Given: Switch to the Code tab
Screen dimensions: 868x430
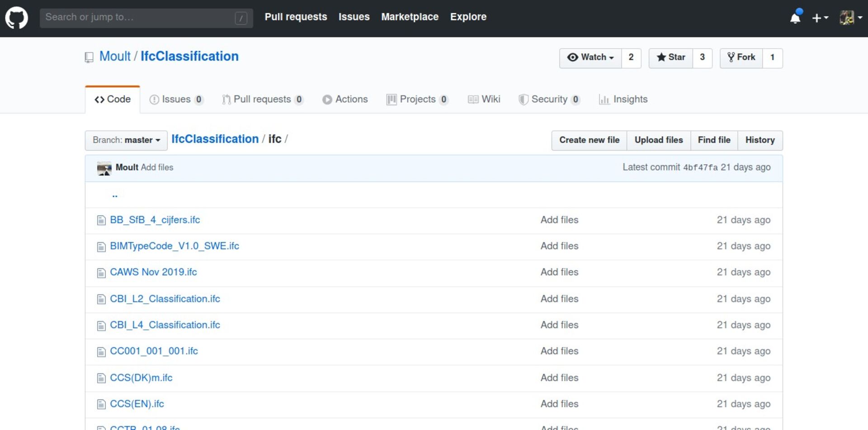Looking at the screenshot, I should click(113, 99).
